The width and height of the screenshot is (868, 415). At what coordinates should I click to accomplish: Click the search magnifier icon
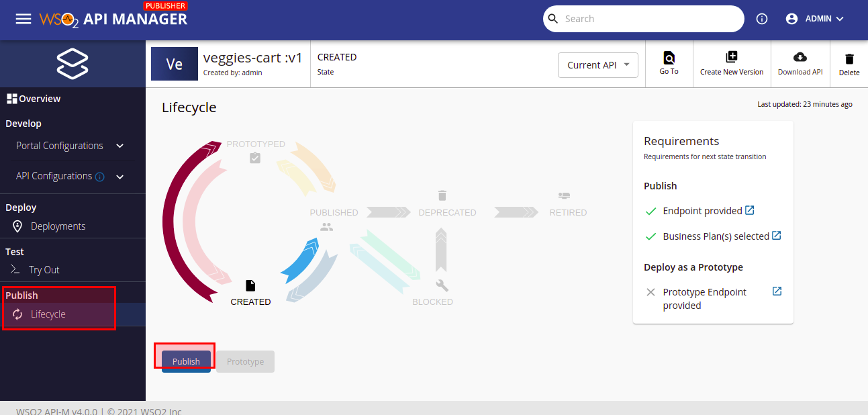pyautogui.click(x=553, y=19)
